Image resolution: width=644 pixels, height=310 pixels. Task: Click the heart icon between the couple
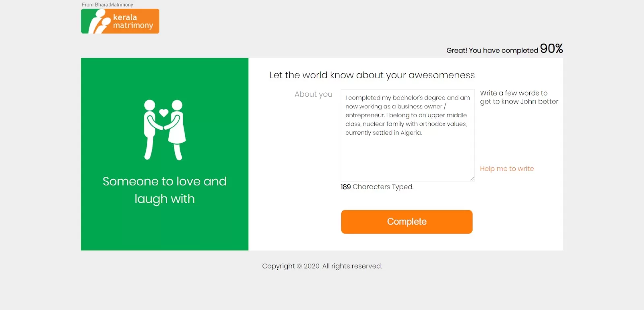coord(164,113)
